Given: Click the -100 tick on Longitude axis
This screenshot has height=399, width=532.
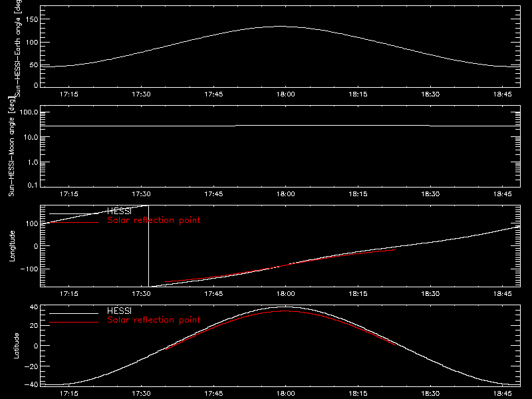Looking at the screenshot, I should point(29,269).
